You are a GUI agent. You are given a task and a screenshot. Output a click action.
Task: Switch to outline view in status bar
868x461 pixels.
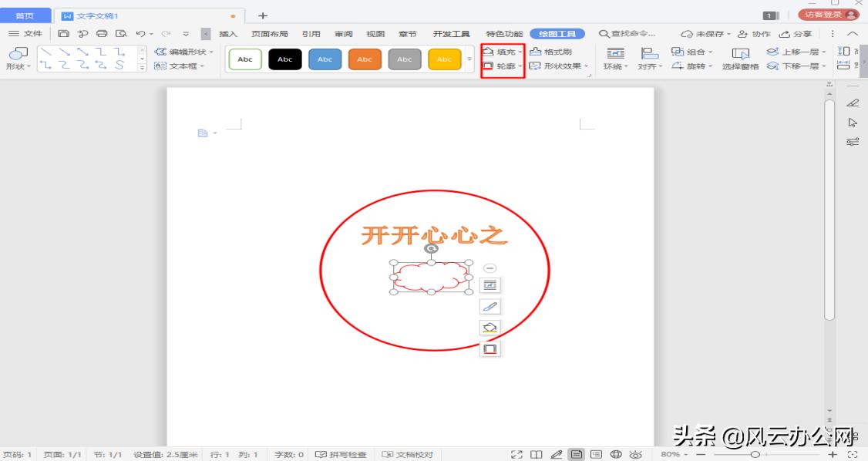[x=596, y=454]
